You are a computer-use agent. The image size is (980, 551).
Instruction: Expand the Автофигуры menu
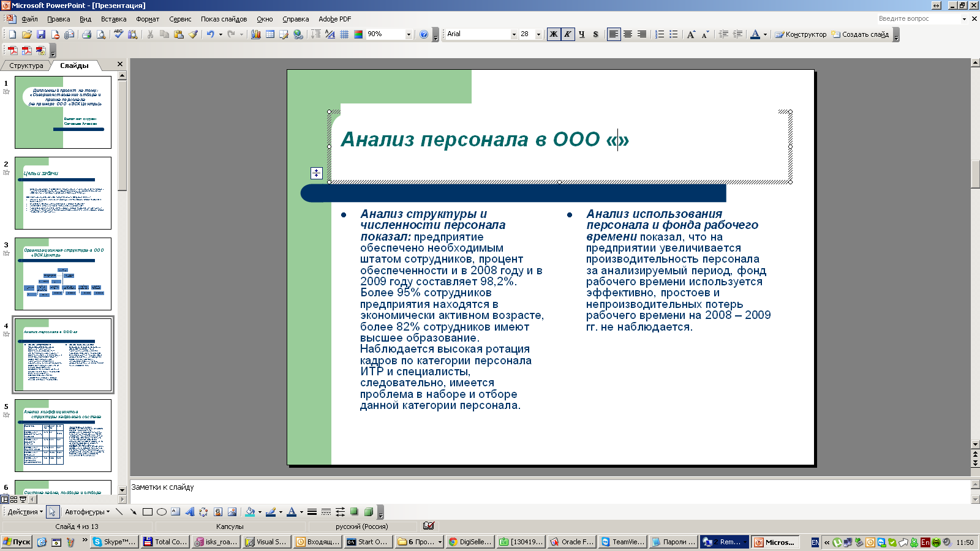pos(87,512)
